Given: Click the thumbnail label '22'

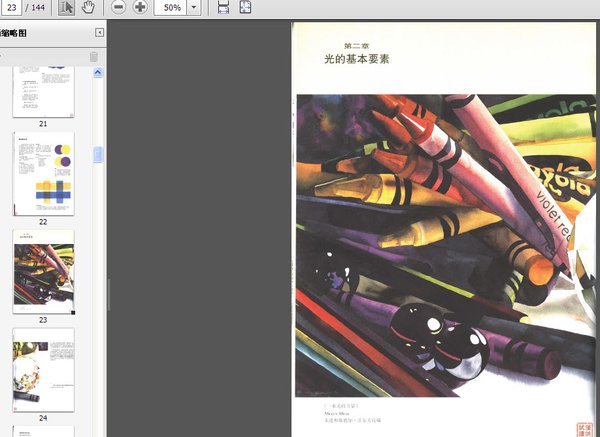Looking at the screenshot, I should tap(43, 222).
